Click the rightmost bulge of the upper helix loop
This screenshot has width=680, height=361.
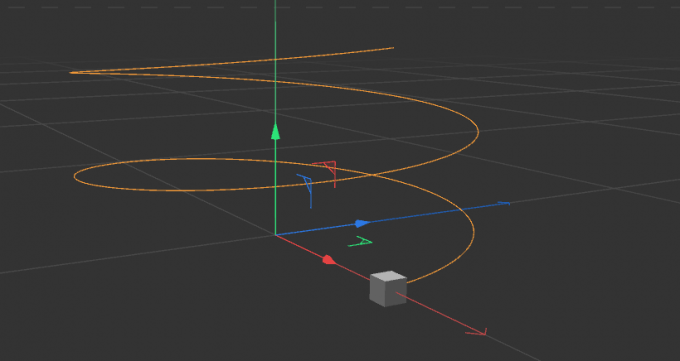click(478, 131)
